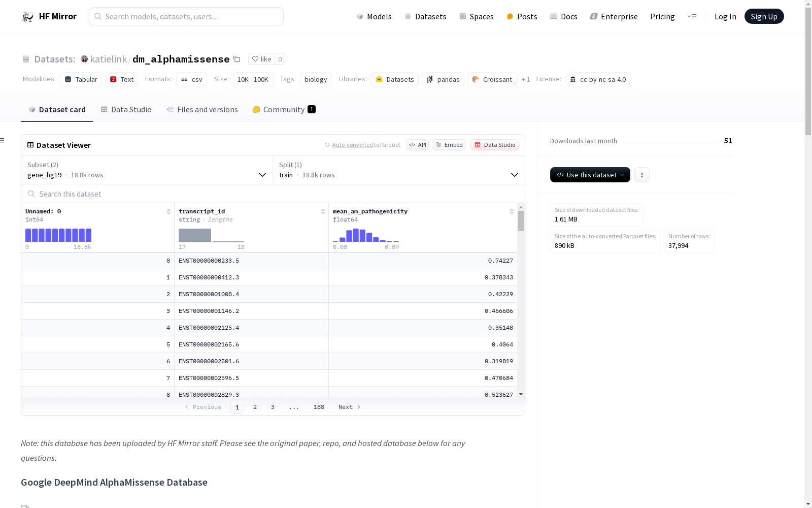This screenshot has height=508, width=812.
Task: Click the like count 0
Action: [x=280, y=59]
